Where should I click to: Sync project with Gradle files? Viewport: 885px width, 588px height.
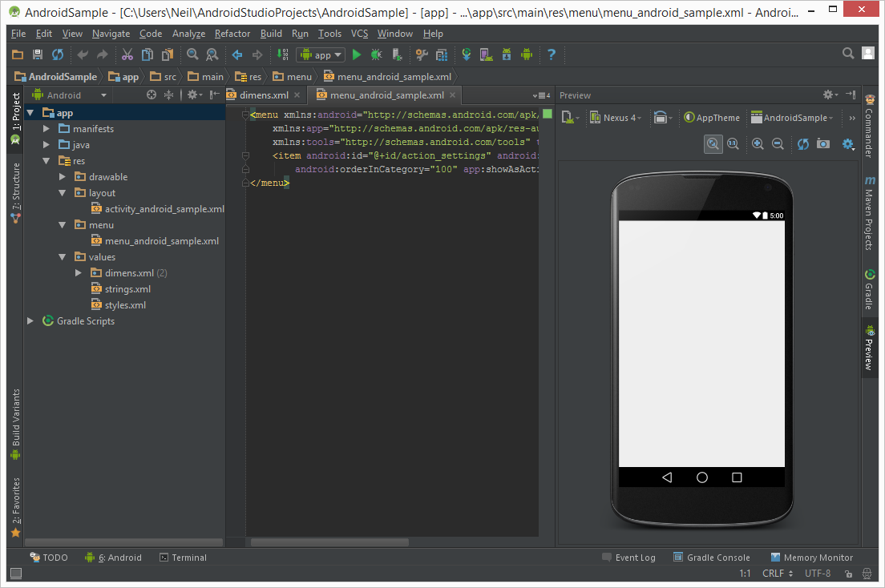pos(467,54)
